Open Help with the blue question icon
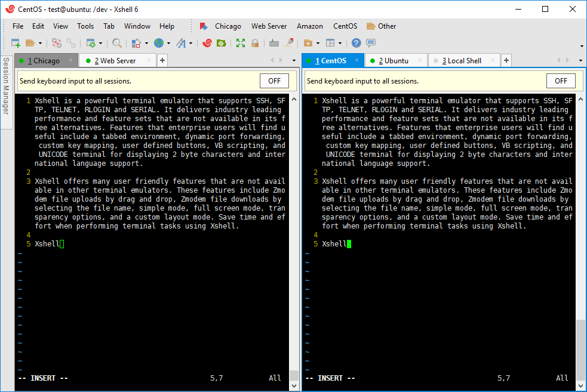587x392 pixels. point(356,43)
